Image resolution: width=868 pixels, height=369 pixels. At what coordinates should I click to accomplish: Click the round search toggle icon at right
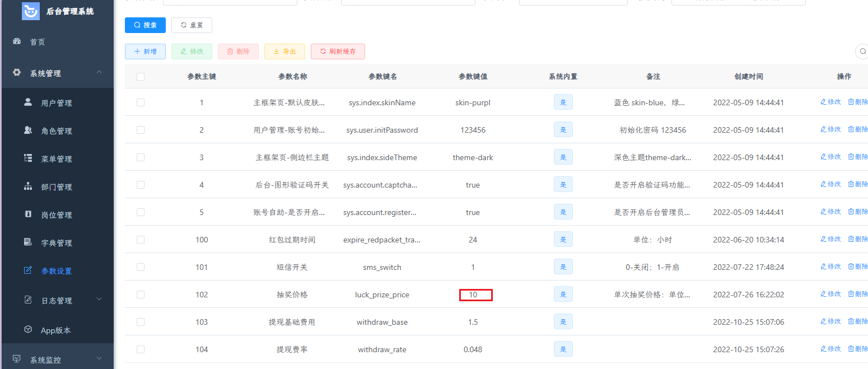point(863,52)
